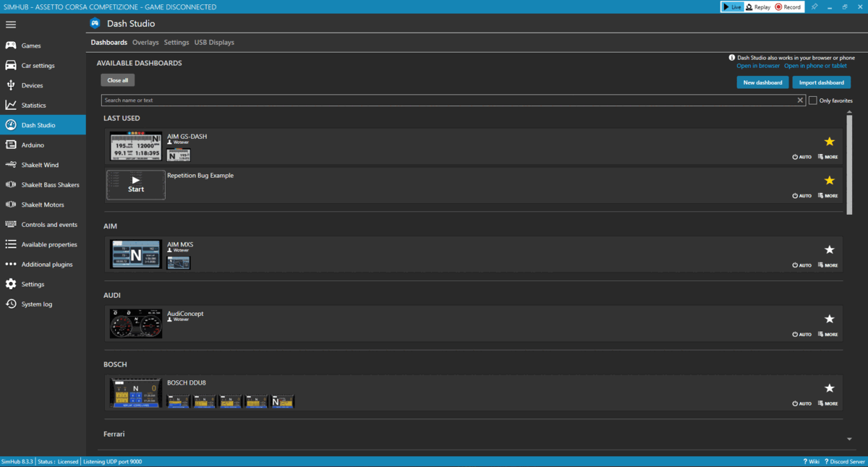Switch to the Overlays tab
The height and width of the screenshot is (467, 868).
[x=145, y=42]
